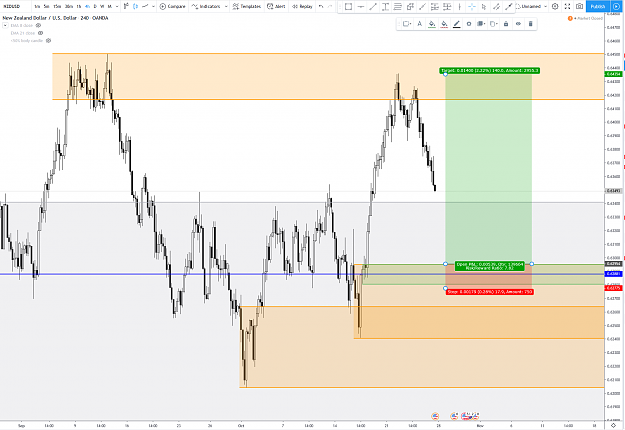625x430 pixels.
Task: Undo the last chart action
Action: (x=321, y=6)
